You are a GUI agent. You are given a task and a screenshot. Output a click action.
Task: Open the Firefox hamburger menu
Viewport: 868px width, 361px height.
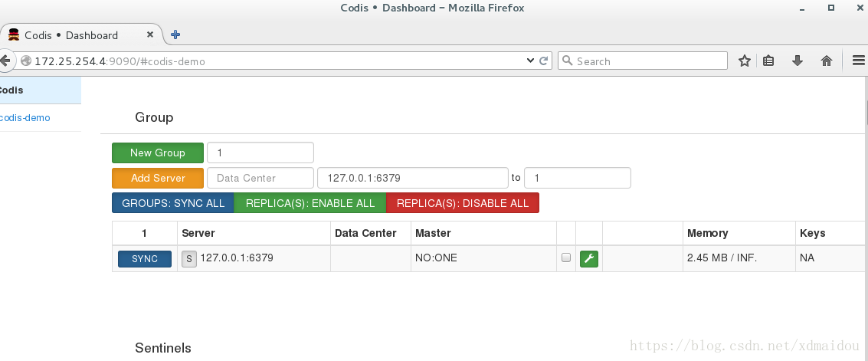coord(859,61)
